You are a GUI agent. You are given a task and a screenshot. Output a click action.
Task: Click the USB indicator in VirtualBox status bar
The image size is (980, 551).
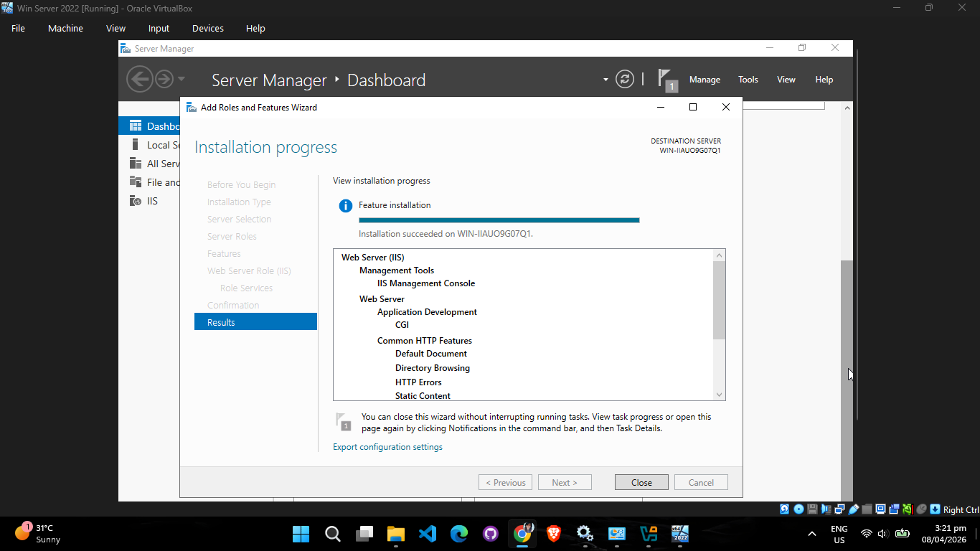pos(854,509)
